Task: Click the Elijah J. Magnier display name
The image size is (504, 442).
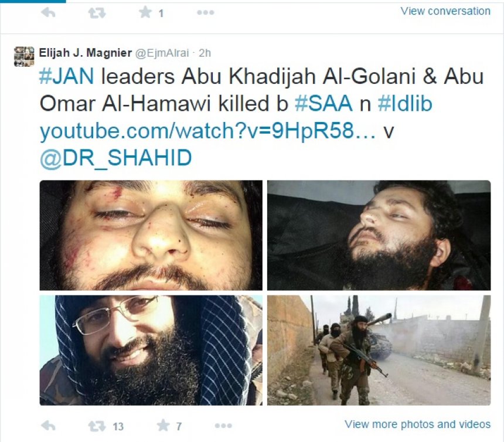Action: coord(85,53)
